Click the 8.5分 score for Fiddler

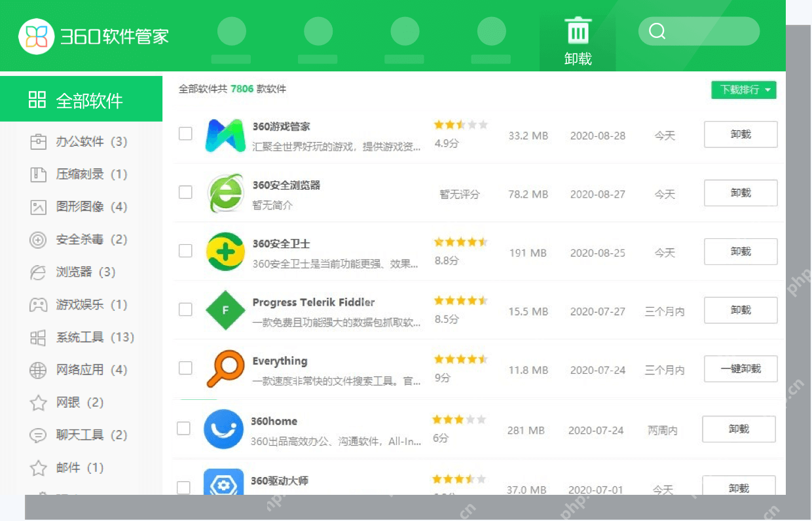pyautogui.click(x=447, y=319)
